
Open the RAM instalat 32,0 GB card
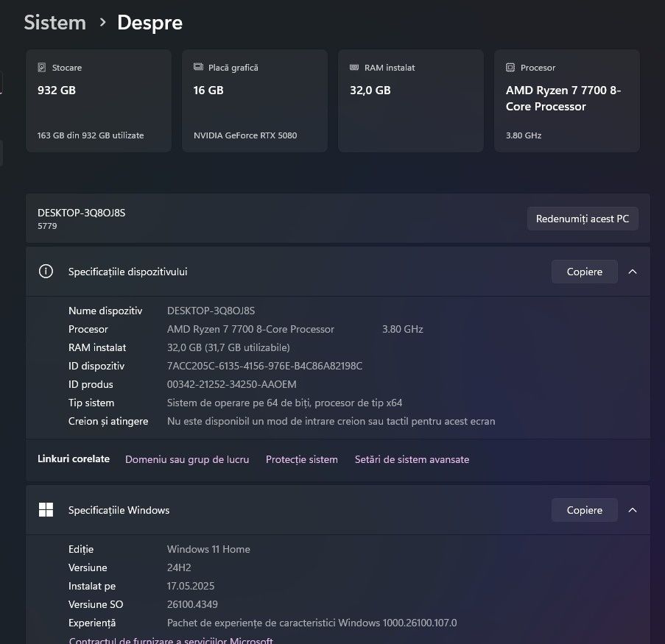411,101
